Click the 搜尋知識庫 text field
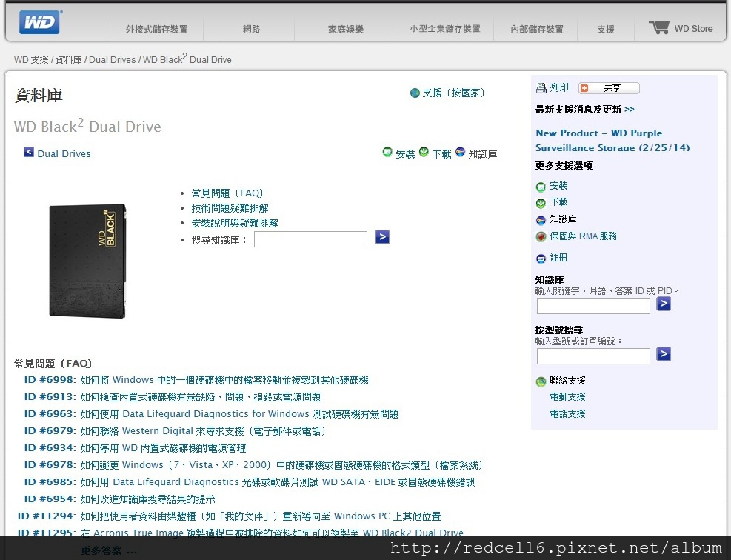Image resolution: width=731 pixels, height=560 pixels. (x=310, y=239)
